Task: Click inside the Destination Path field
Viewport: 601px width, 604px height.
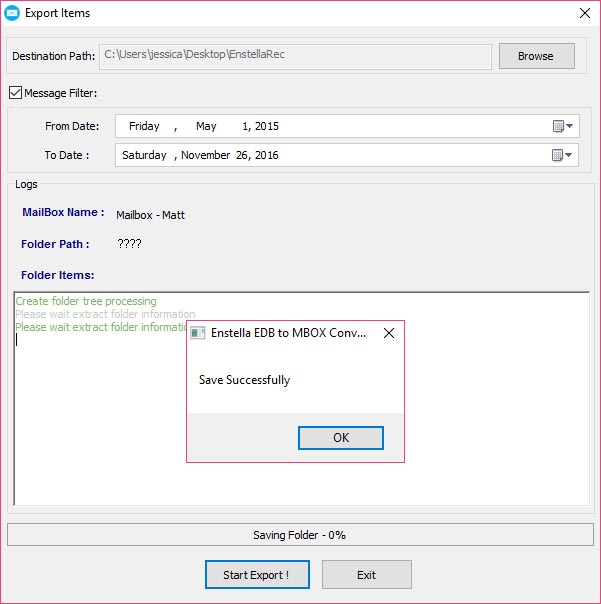Action: tap(293, 55)
